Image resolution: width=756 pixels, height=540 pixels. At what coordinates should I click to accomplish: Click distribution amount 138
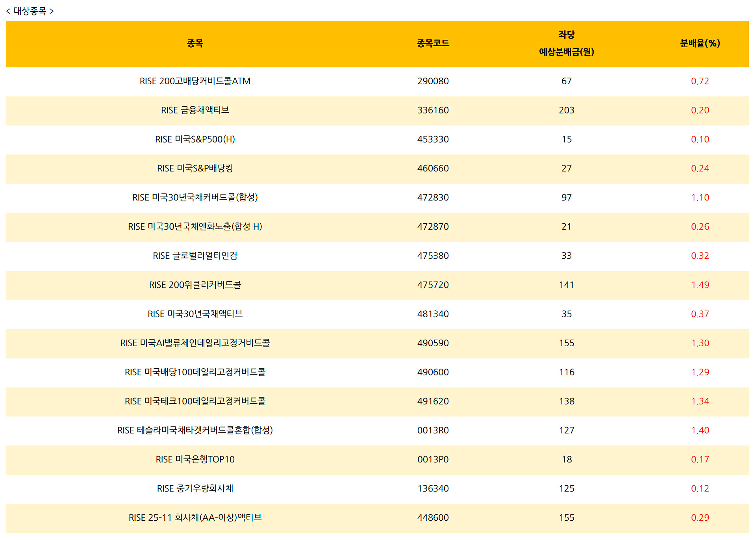[566, 401]
